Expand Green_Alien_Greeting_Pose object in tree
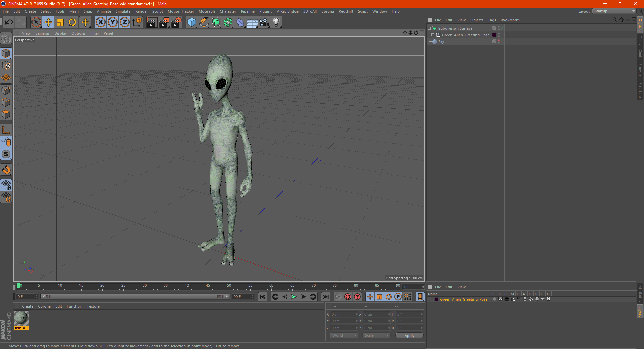 433,35
